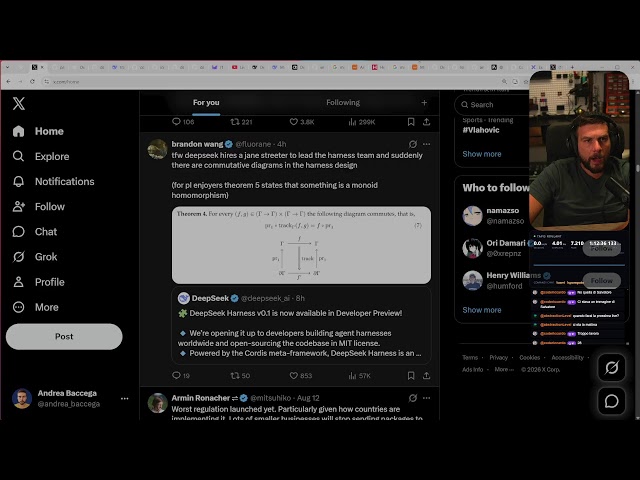Open Explore page
This screenshot has width=640, height=480.
coord(41,156)
